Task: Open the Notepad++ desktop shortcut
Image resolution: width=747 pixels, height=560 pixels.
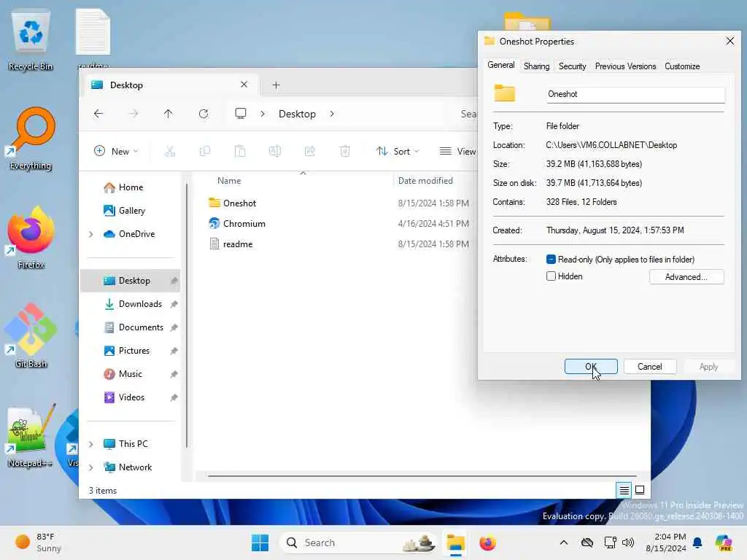Action: point(29,436)
